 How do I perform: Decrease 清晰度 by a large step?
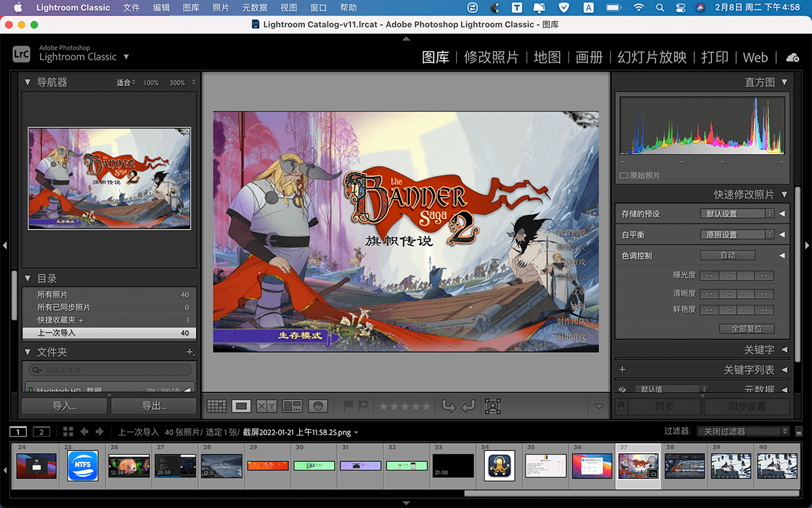[x=708, y=294]
